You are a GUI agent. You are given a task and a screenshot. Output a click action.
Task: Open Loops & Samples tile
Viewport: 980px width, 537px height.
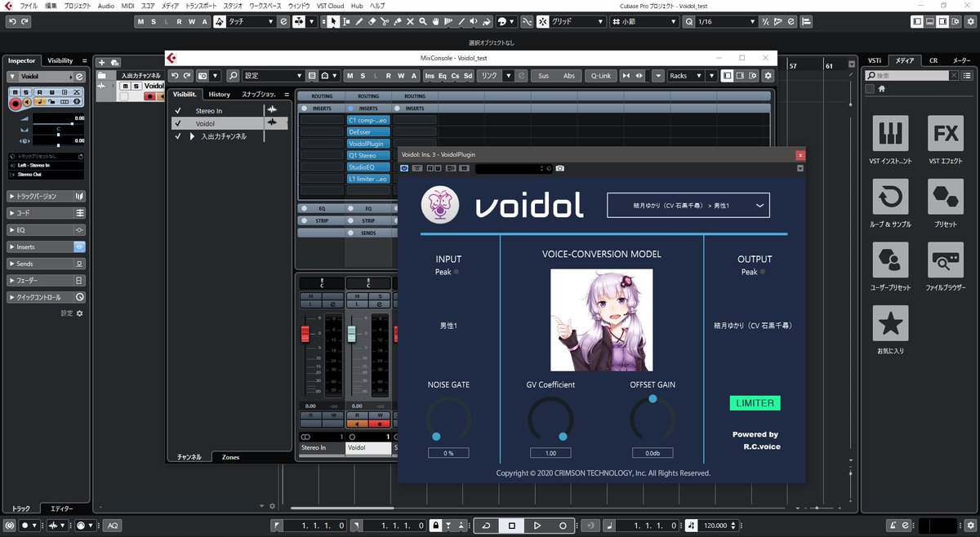coord(890,197)
